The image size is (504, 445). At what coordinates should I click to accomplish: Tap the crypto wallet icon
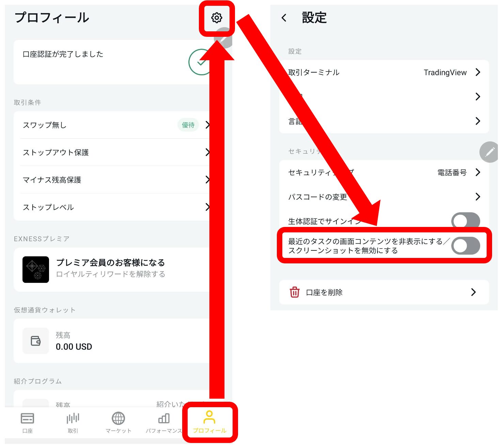(36, 341)
